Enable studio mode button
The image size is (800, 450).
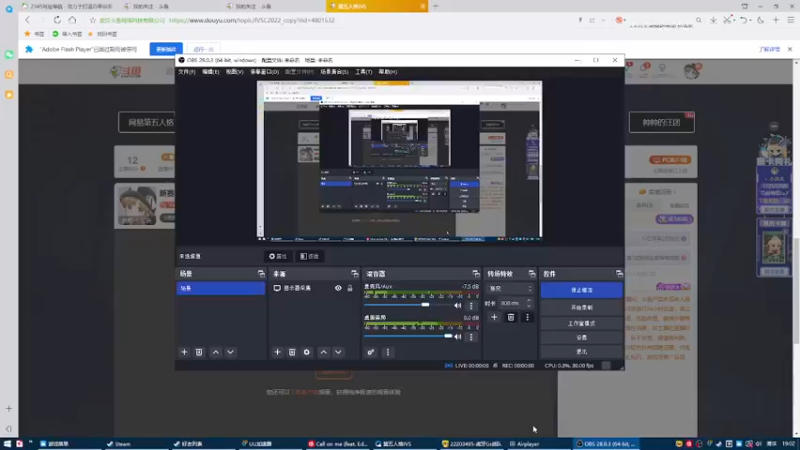pyautogui.click(x=582, y=323)
